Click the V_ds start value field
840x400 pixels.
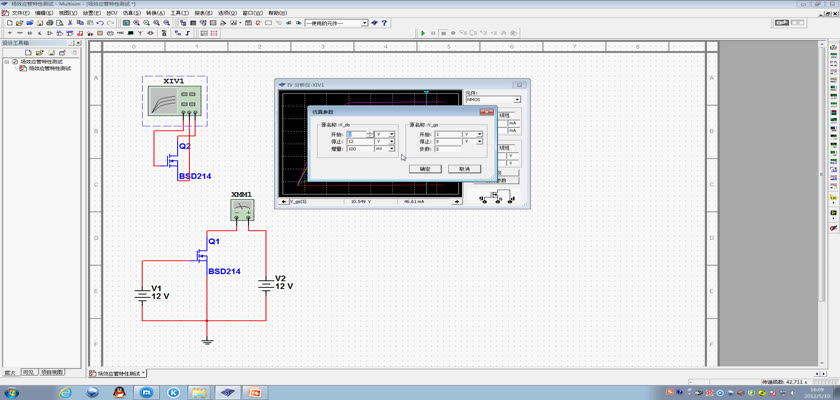coord(357,134)
